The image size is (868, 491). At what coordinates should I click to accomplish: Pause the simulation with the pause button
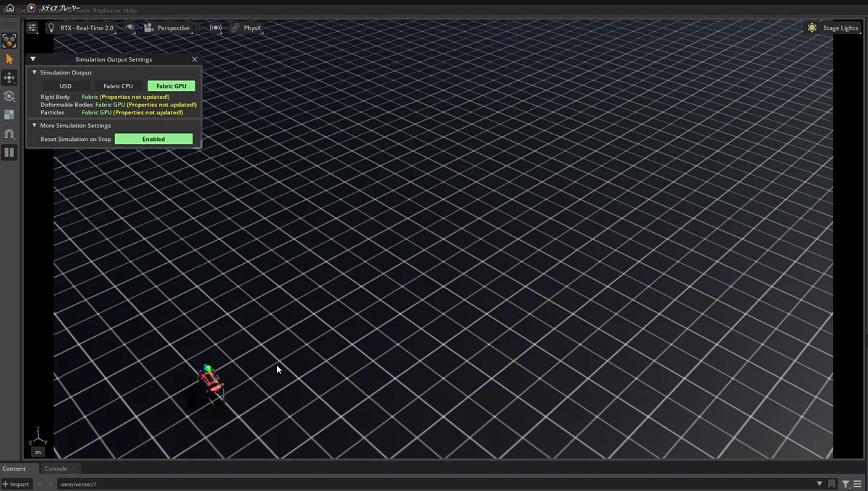point(9,153)
